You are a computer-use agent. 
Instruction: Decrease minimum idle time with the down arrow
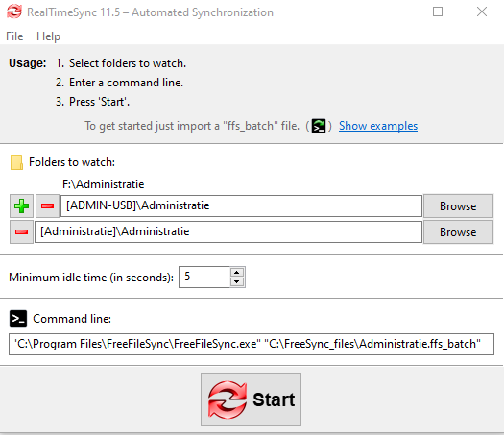point(237,282)
